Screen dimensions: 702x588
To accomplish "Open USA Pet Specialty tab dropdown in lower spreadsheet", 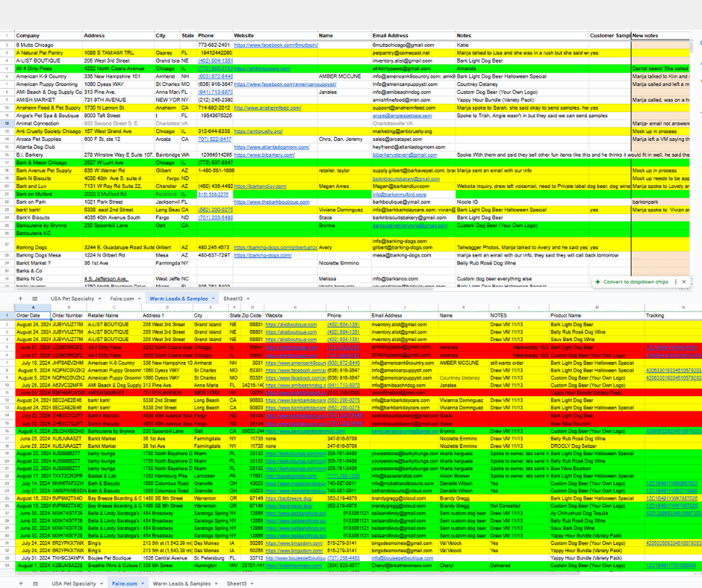I will click(101, 584).
